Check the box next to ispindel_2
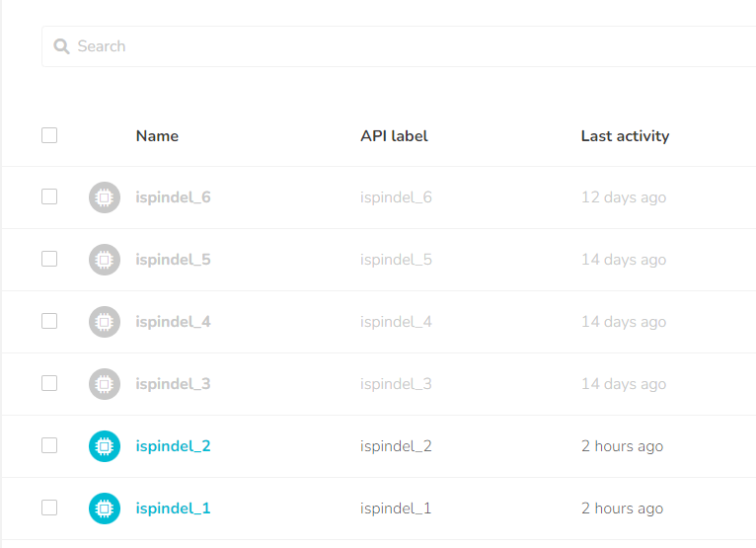Screen dimensions: 756x548 49,445
